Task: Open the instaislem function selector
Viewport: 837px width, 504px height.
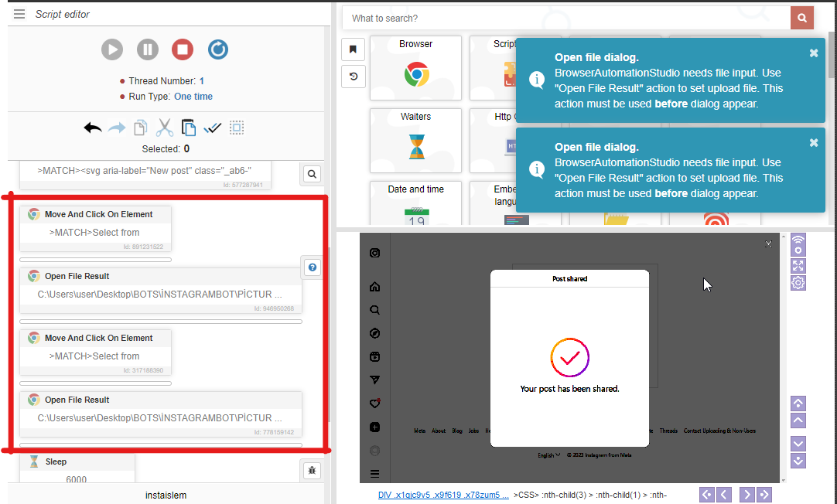Action: click(x=166, y=495)
